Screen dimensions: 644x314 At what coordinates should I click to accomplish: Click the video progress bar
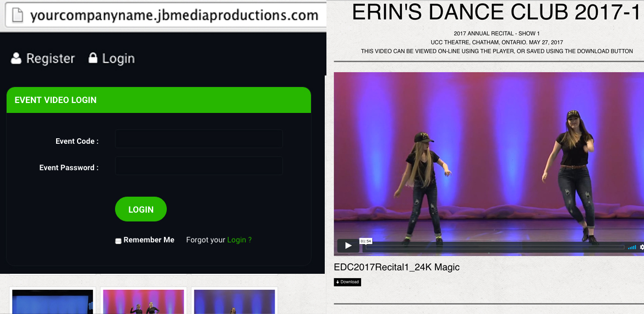(495, 247)
